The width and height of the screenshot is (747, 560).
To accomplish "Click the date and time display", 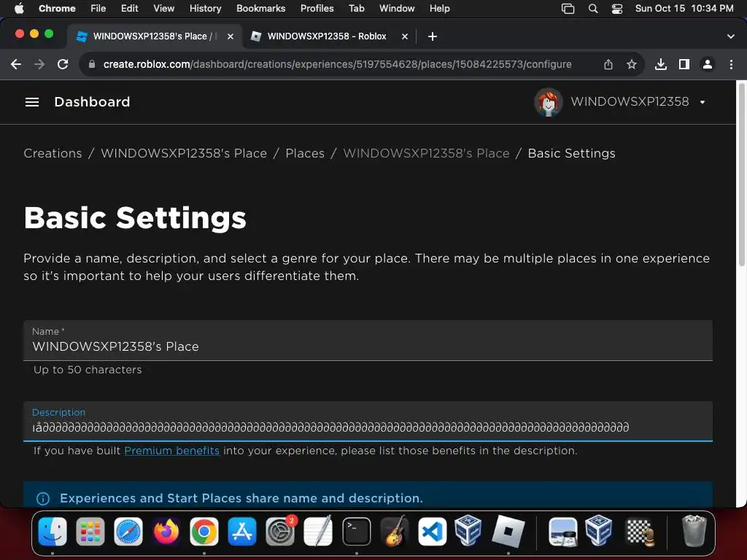I will tap(684, 9).
